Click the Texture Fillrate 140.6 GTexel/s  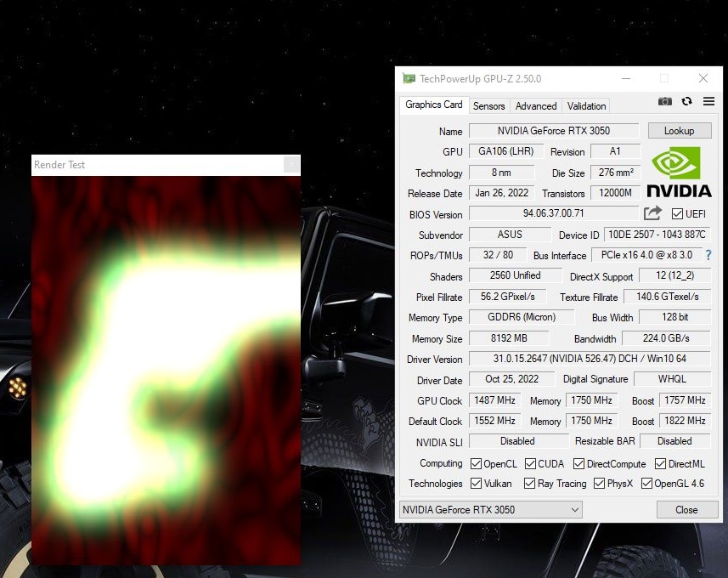tap(667, 297)
